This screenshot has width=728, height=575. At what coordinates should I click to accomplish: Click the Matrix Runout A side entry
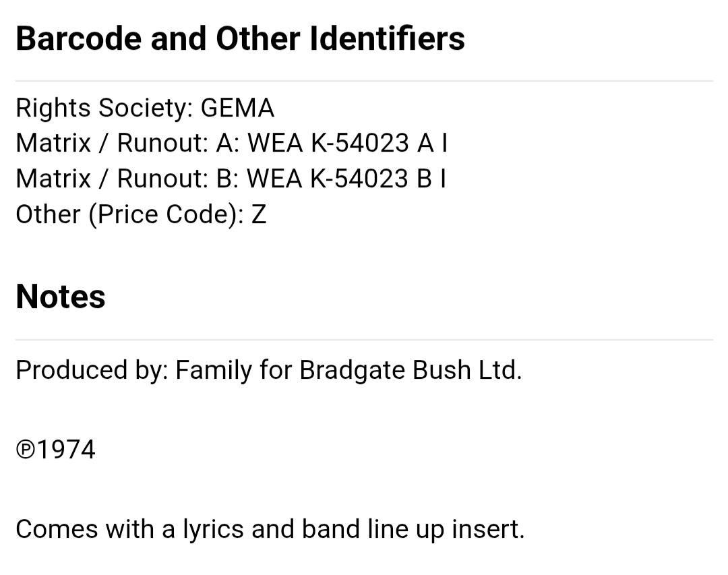[232, 143]
